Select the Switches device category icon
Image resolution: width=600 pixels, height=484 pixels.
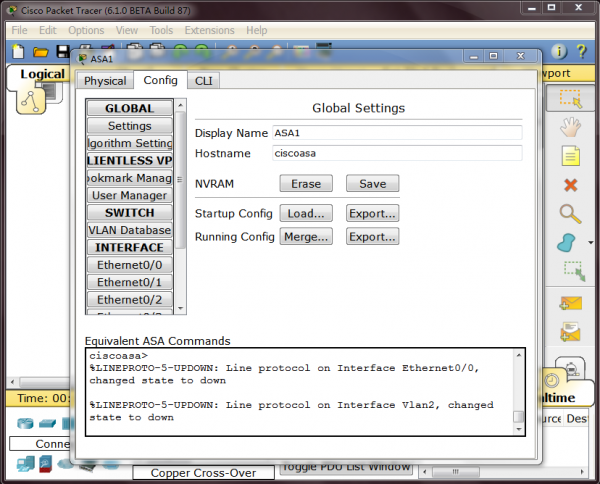tap(47, 424)
